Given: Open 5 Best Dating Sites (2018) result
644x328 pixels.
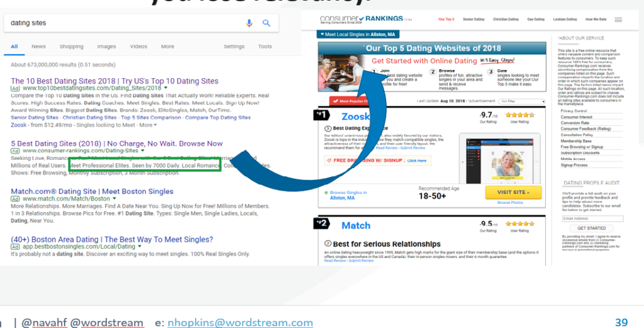Looking at the screenshot, I should [116, 144].
